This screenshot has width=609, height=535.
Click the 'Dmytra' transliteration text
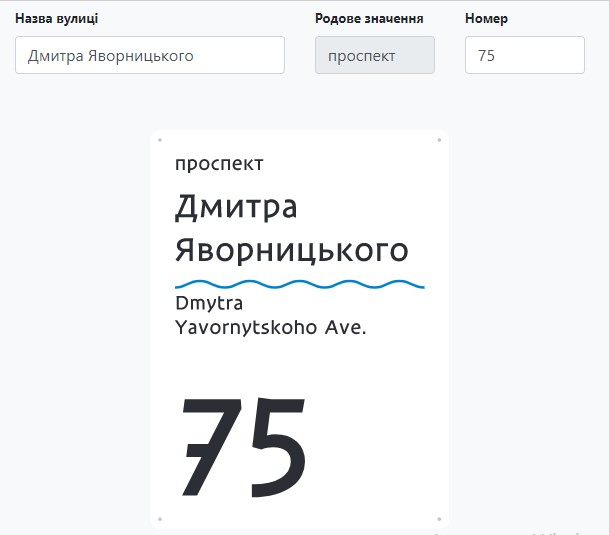coord(209,303)
